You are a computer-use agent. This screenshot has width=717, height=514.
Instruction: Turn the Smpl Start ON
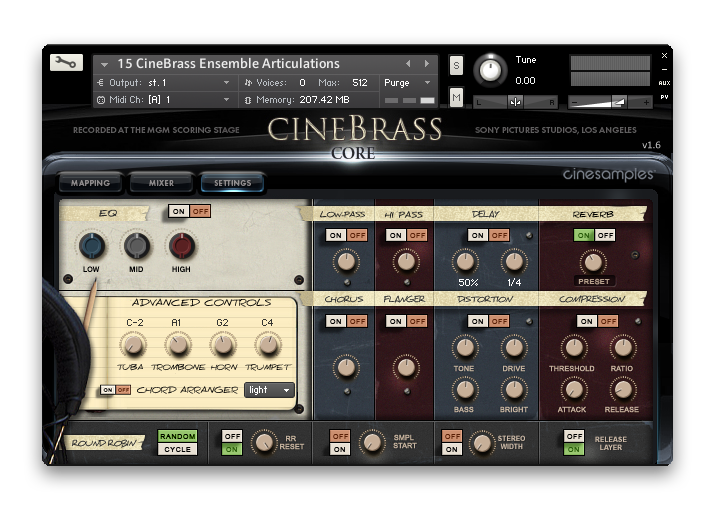coord(340,449)
